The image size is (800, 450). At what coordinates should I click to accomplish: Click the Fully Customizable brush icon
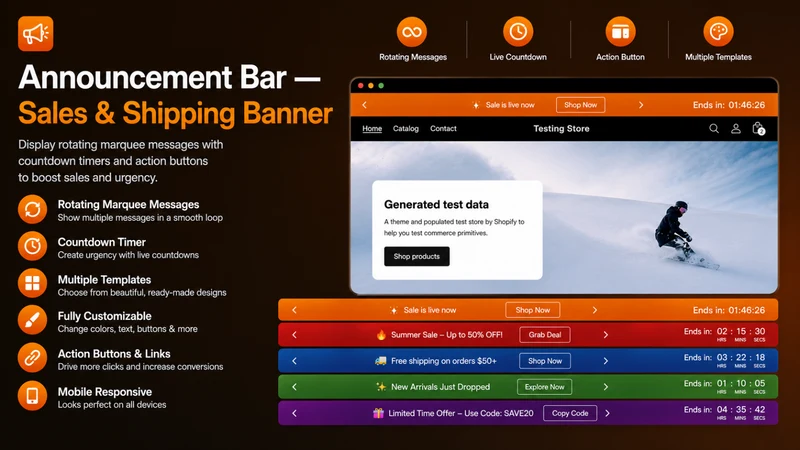click(32, 320)
